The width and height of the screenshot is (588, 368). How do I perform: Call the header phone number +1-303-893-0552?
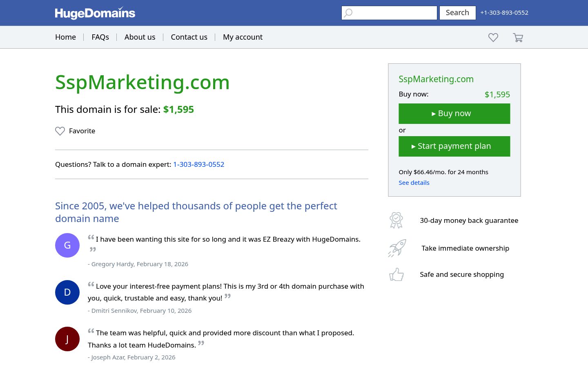[x=504, y=13]
